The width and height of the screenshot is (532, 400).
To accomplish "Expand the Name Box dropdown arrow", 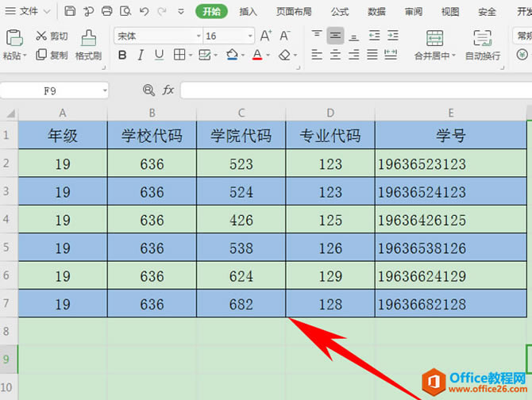I will click(105, 90).
